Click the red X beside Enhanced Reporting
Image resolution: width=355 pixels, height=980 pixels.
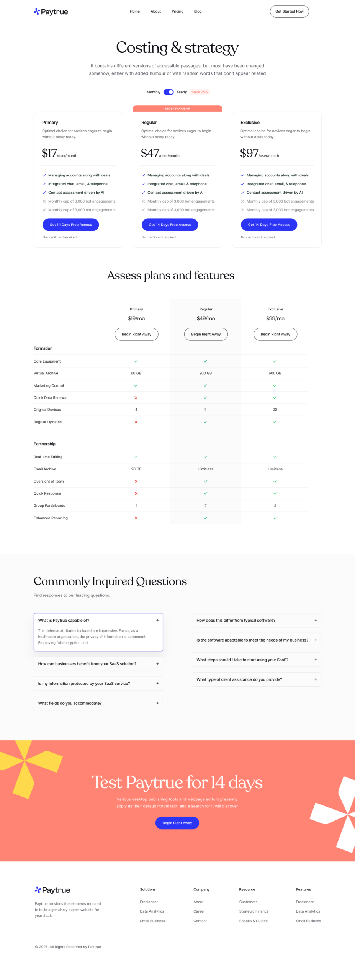(x=136, y=518)
